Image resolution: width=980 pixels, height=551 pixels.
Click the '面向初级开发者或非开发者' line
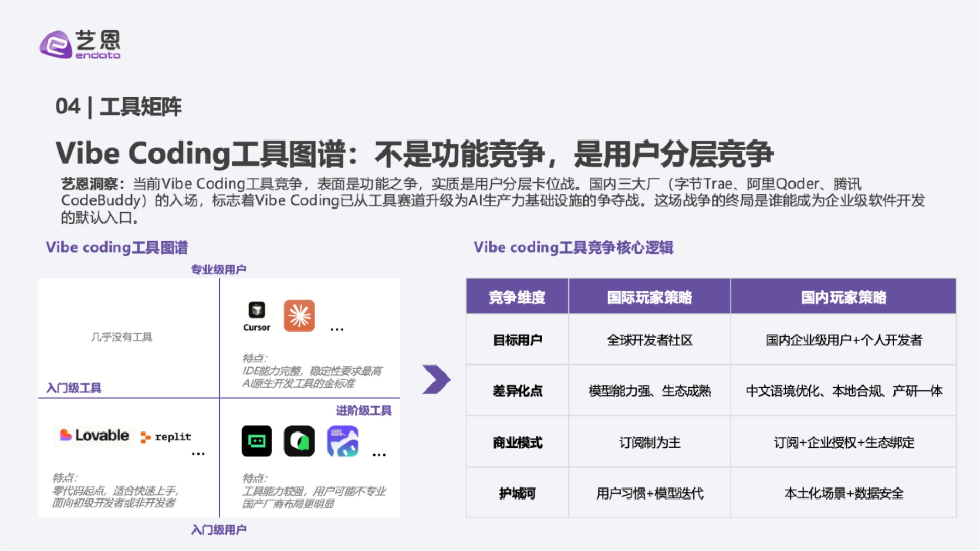pos(114,503)
